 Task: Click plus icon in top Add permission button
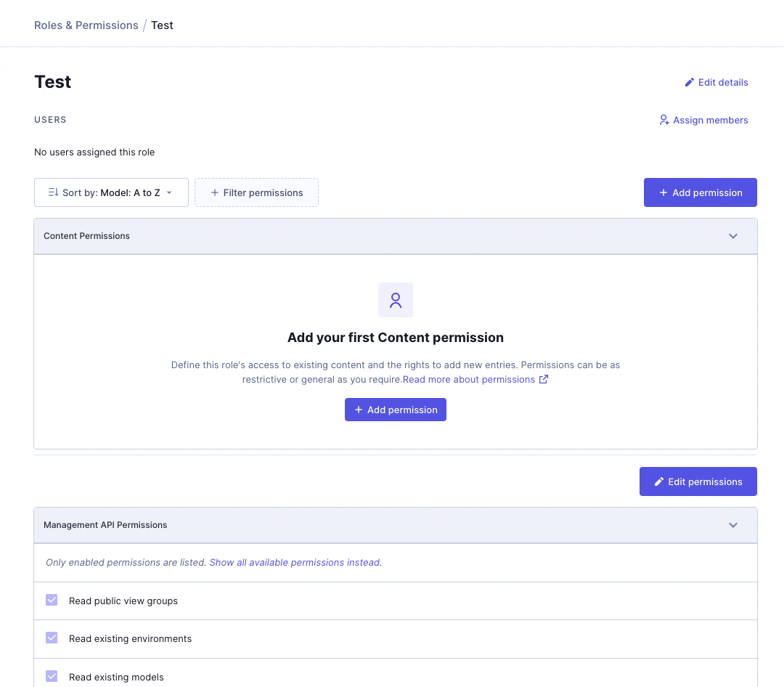pyautogui.click(x=663, y=192)
